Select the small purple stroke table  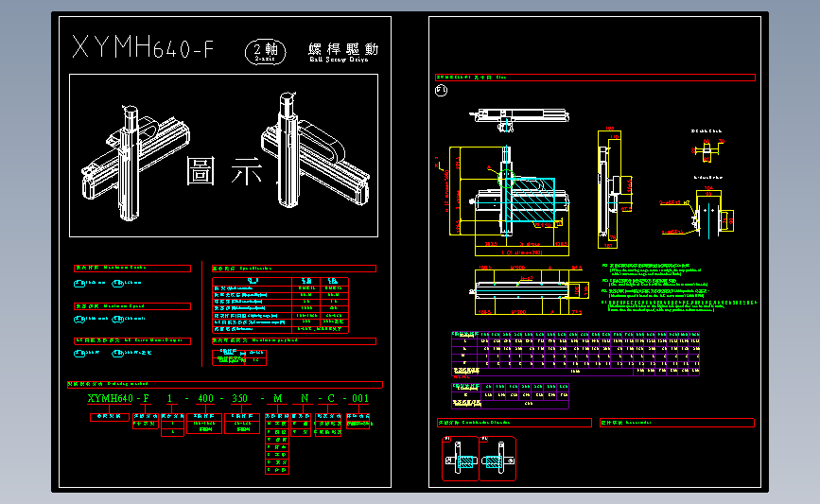coord(510,396)
